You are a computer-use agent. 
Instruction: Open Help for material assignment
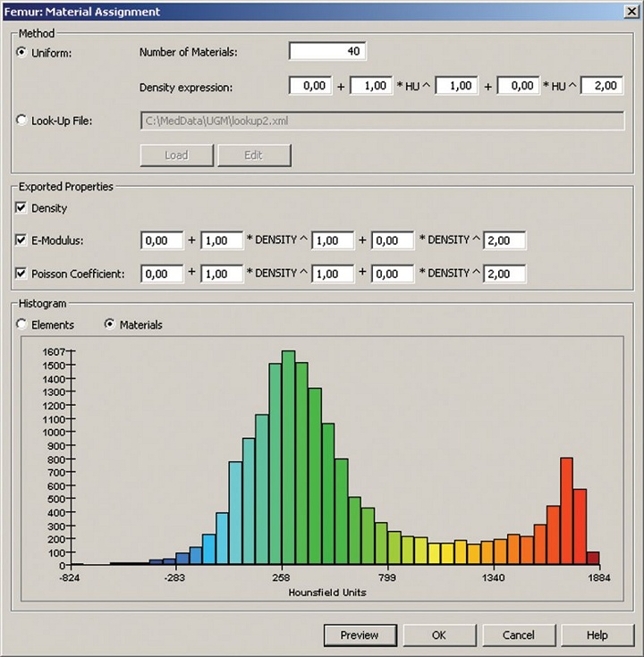click(597, 636)
